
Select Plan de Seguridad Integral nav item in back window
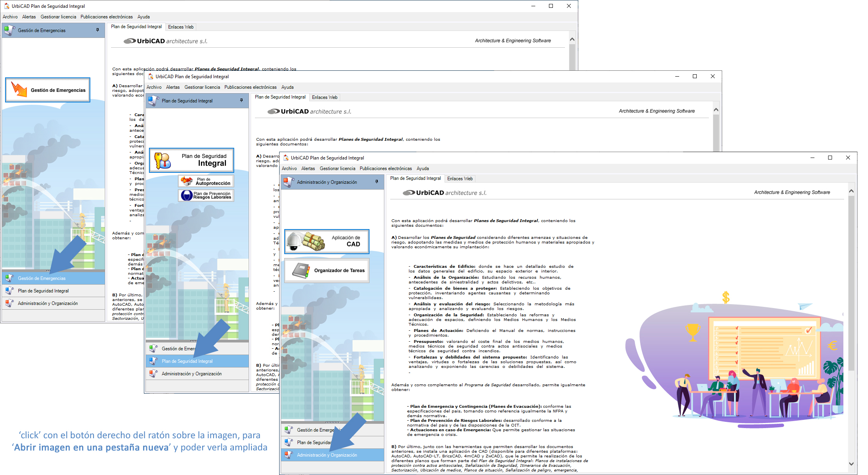pos(54,291)
